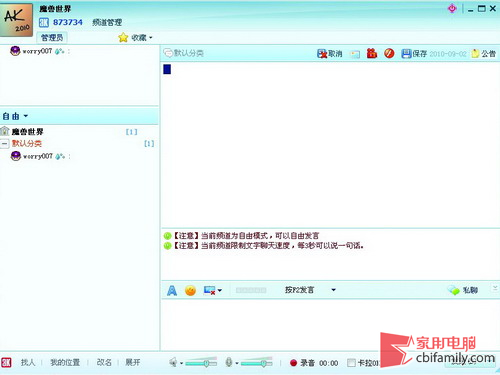
Task: Click the recording time 00:00
Action: [x=328, y=363]
